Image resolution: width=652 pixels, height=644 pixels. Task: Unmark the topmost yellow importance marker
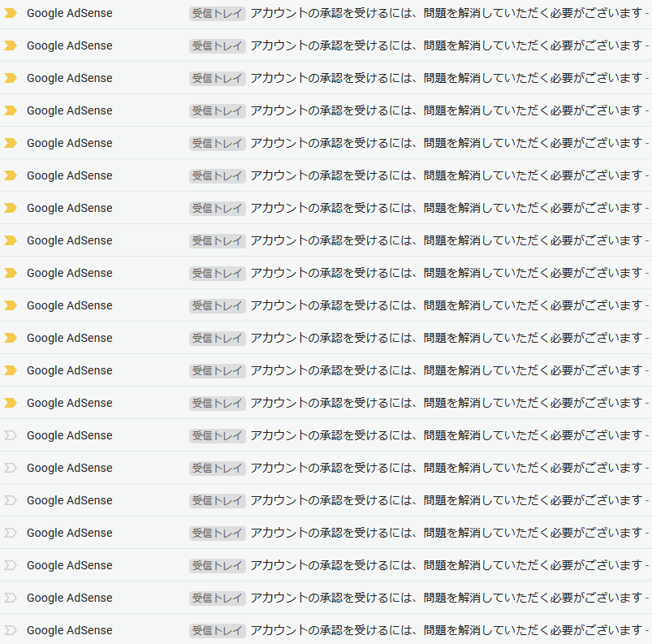(11, 13)
